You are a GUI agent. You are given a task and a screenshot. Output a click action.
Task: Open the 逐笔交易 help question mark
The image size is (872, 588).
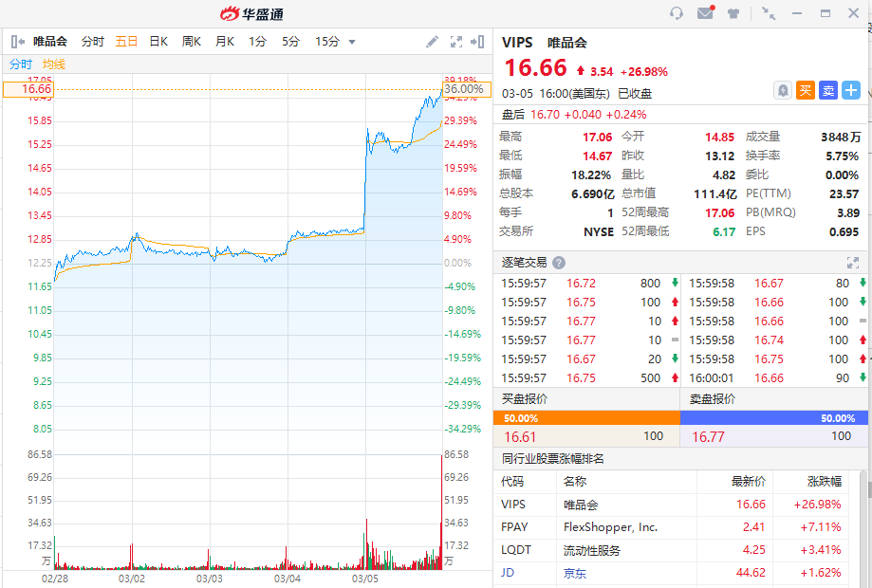pos(560,263)
